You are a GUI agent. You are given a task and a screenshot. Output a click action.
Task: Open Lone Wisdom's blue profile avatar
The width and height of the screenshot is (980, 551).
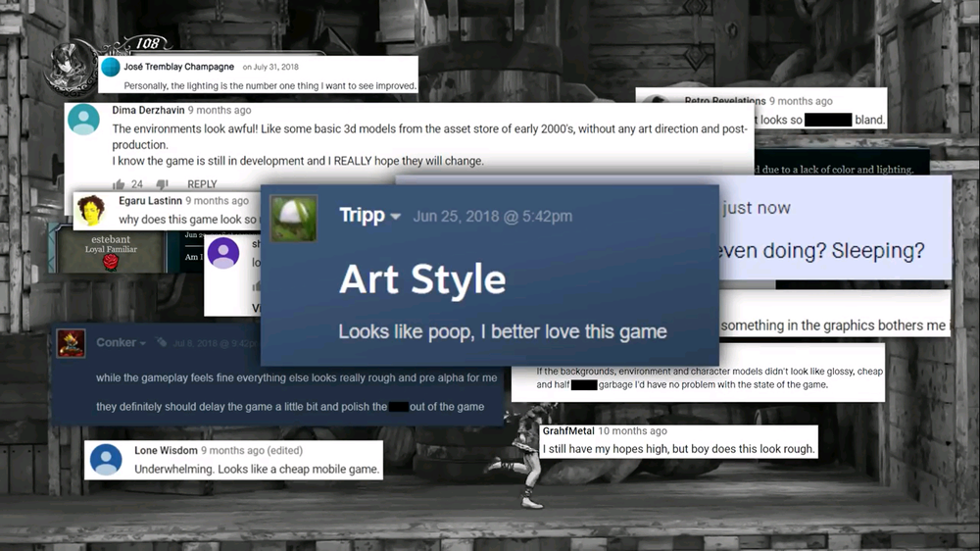tap(105, 459)
